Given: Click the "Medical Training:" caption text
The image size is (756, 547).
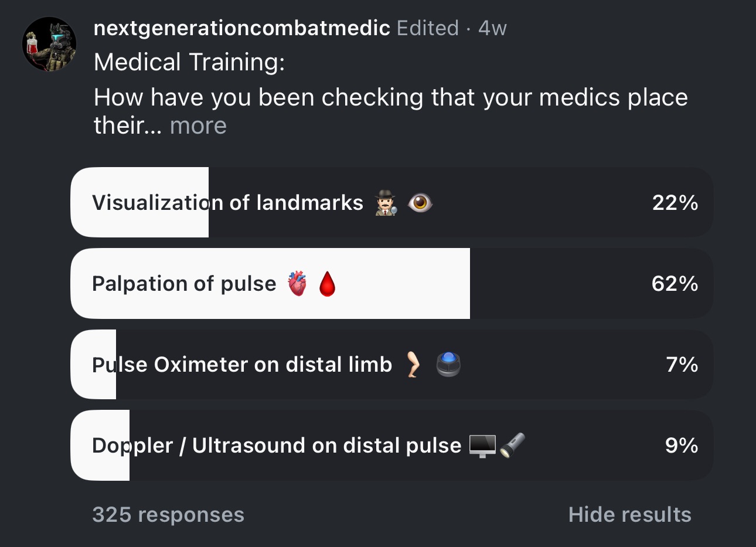Looking at the screenshot, I should tap(189, 62).
